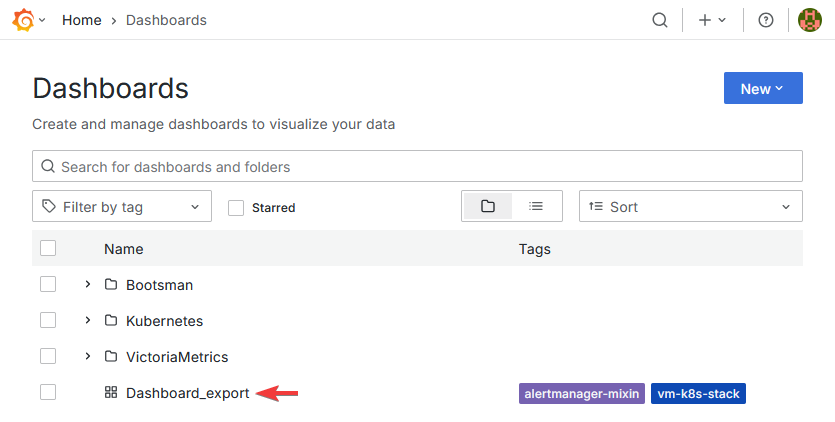
Task: Expand the VictoriaMetrics folder chevron
Action: click(87, 357)
